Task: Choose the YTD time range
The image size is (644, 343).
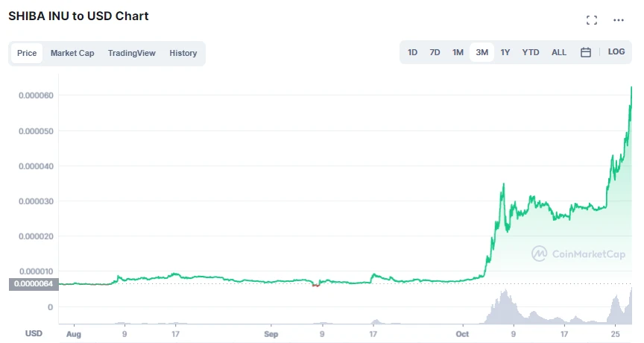Action: [531, 52]
